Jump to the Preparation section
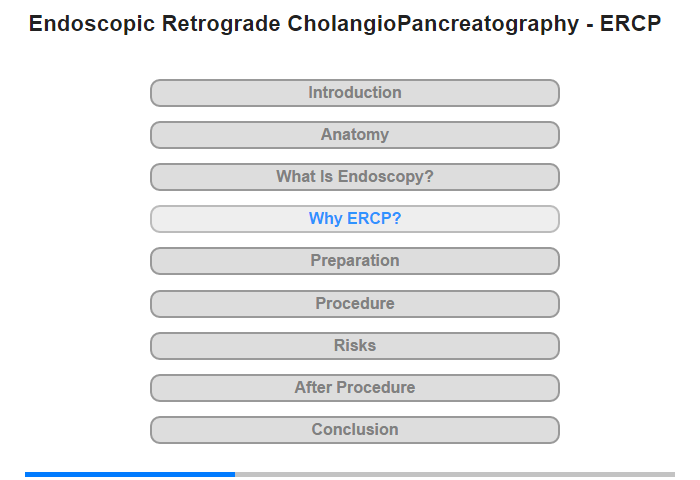700x480 pixels. pos(354,261)
